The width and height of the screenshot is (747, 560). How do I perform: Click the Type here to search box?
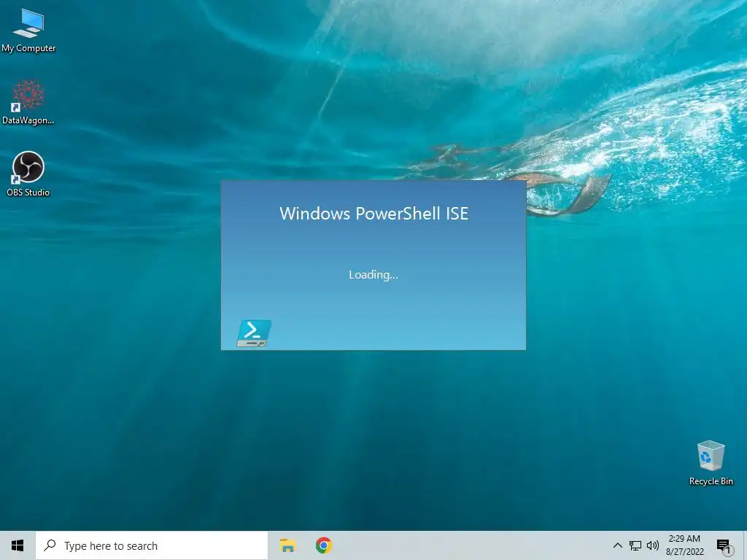click(152, 545)
